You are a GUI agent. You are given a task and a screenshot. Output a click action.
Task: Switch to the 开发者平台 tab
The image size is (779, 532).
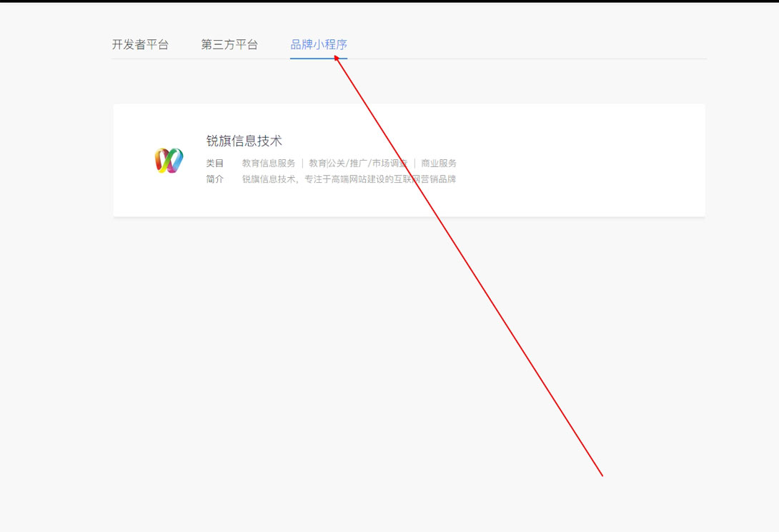pyautogui.click(x=142, y=44)
